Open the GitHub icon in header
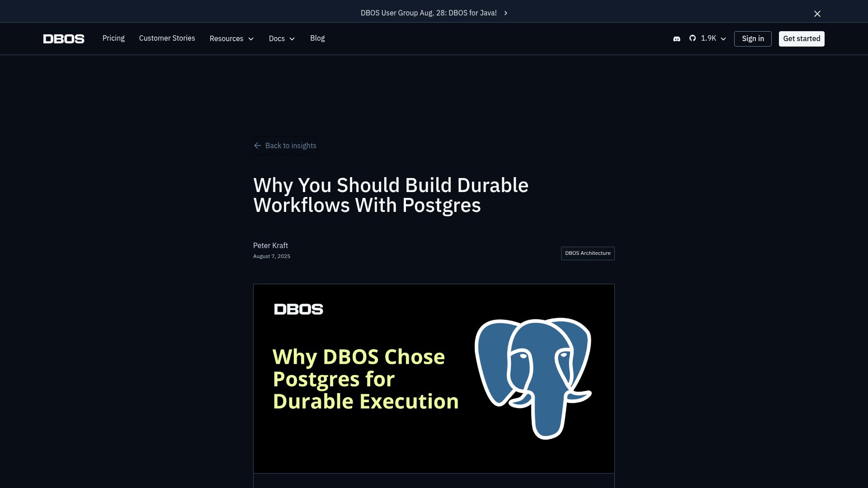 pos(692,38)
